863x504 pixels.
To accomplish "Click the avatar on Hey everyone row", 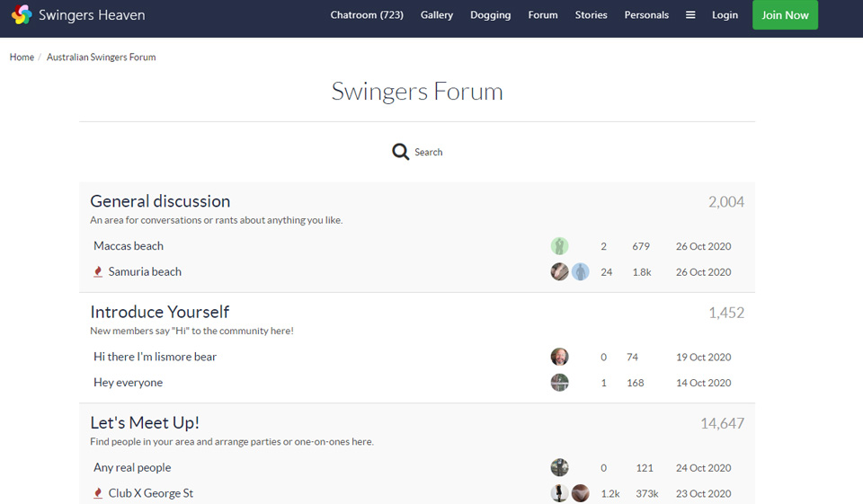I will [x=559, y=383].
